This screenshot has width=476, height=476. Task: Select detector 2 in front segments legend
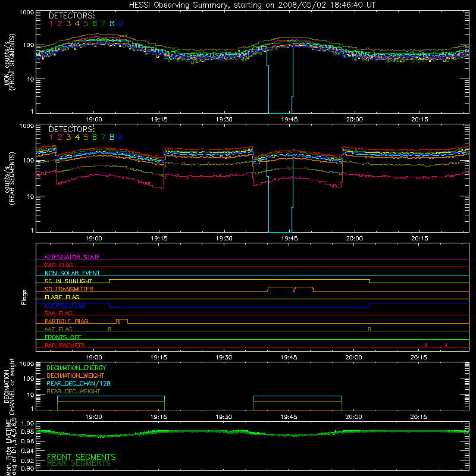click(x=60, y=24)
